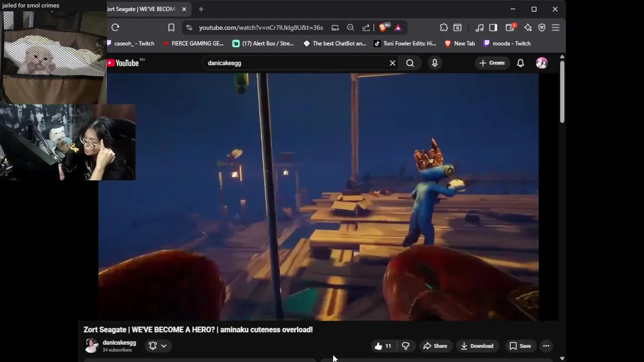644x362 pixels.
Task: Click the tab search icon in toolbar
Action: [458, 28]
